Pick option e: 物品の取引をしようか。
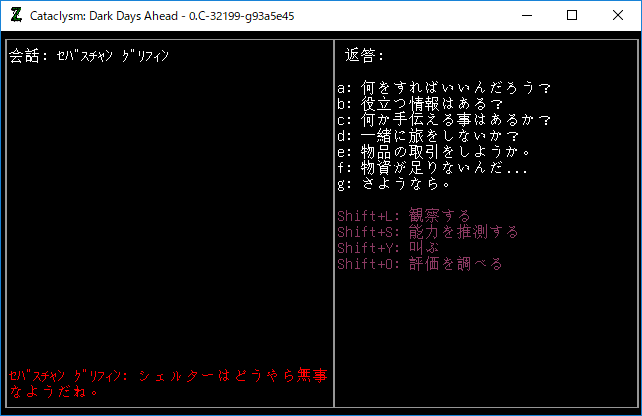This screenshot has height=416, width=642. (x=434, y=151)
